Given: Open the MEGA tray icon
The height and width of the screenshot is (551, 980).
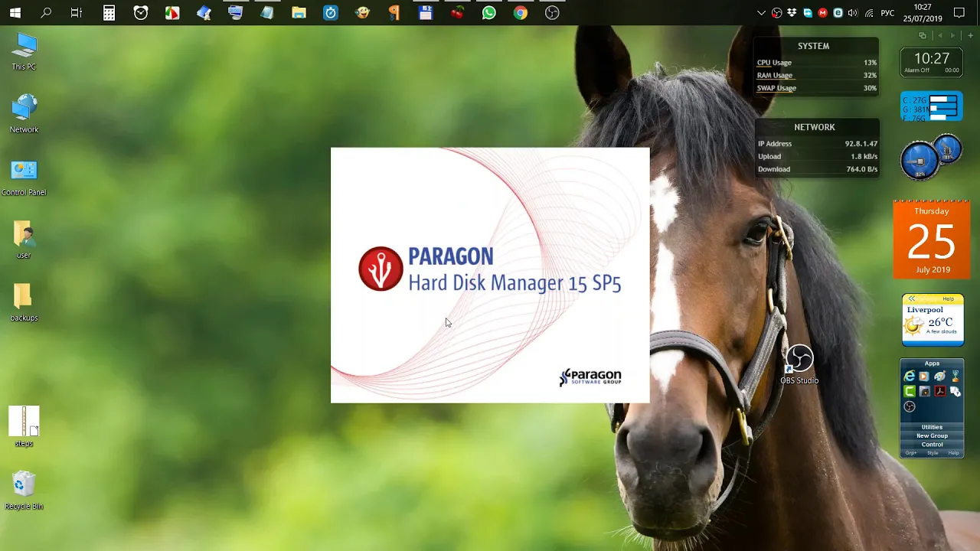Looking at the screenshot, I should pos(822,13).
